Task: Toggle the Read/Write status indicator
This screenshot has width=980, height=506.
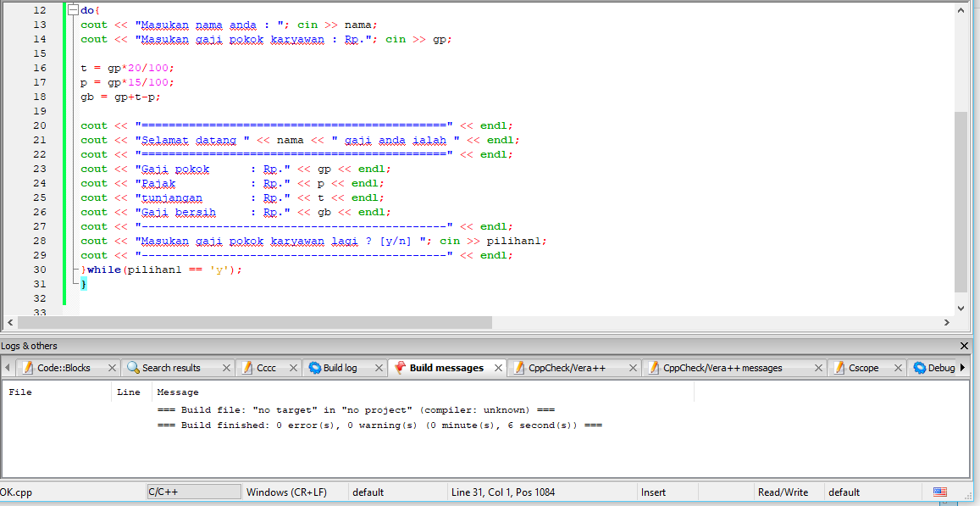Action: [781, 492]
